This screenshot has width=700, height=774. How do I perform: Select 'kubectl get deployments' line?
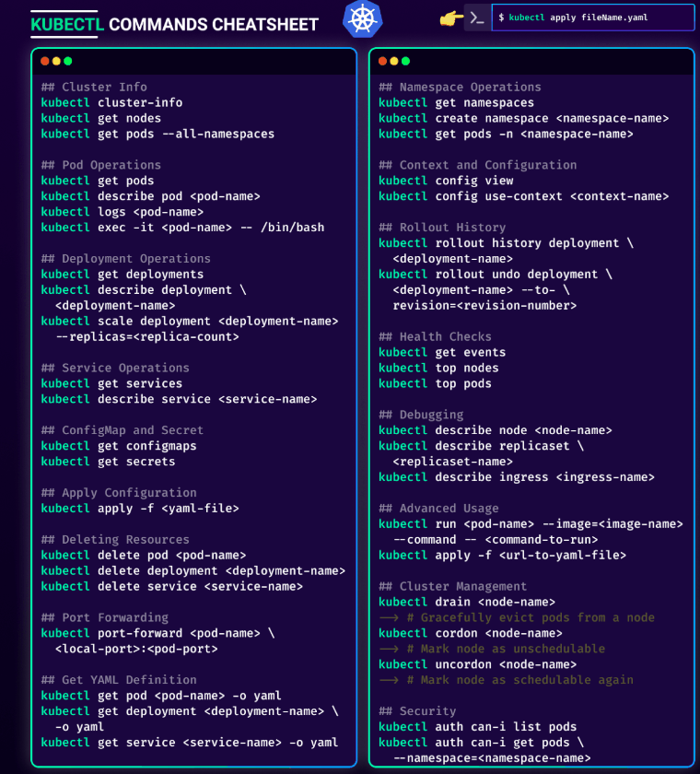tap(122, 275)
